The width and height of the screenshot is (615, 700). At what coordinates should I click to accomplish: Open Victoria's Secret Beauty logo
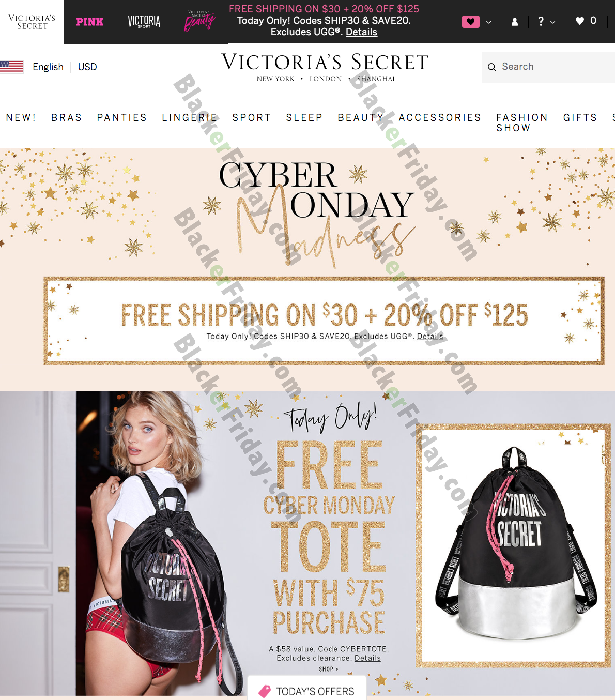point(199,21)
